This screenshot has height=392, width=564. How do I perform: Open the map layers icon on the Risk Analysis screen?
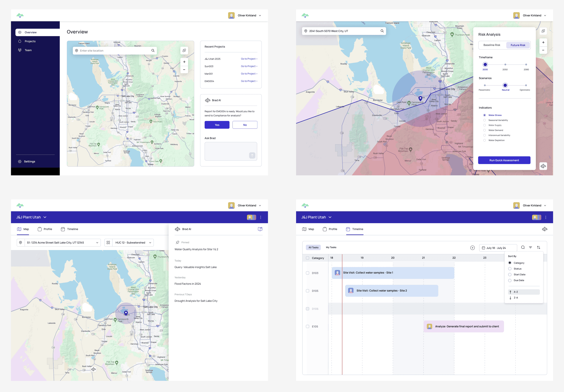(x=543, y=31)
